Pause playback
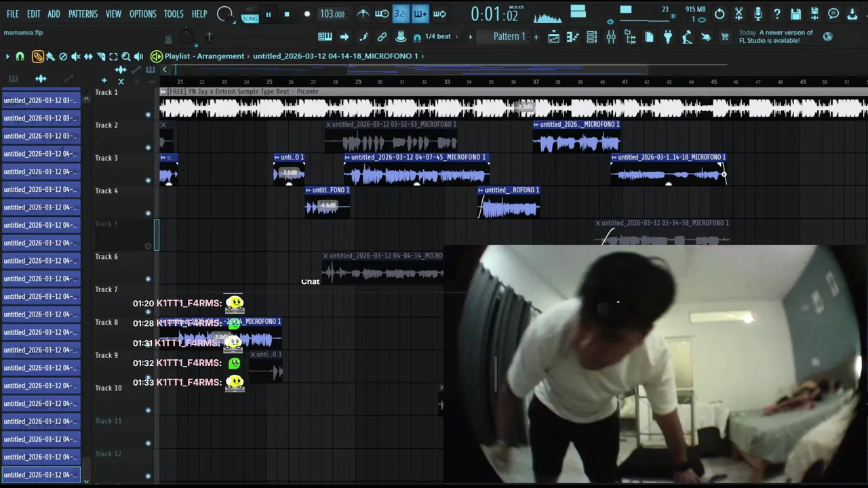The image size is (868, 488). click(x=269, y=14)
